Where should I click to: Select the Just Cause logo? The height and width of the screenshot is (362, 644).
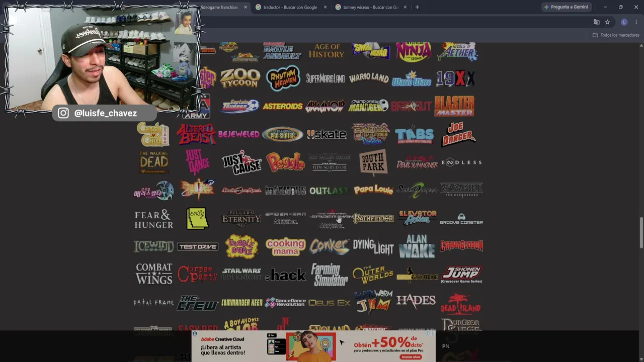[242, 162]
